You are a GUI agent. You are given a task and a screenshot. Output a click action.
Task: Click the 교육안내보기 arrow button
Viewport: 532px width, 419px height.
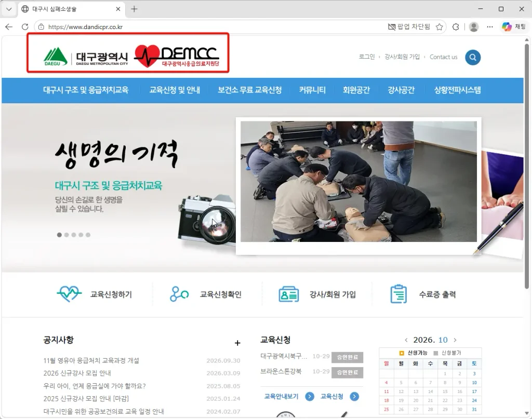(x=310, y=396)
